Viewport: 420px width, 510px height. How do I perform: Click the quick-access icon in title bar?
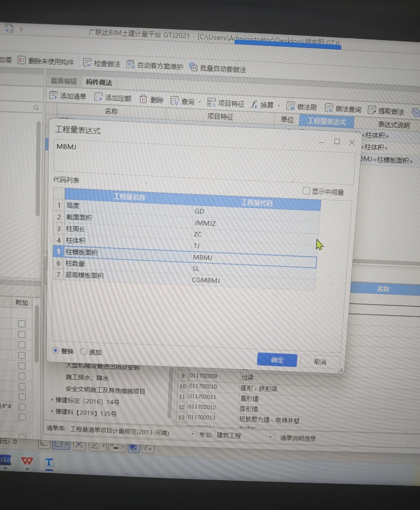(x=9, y=28)
